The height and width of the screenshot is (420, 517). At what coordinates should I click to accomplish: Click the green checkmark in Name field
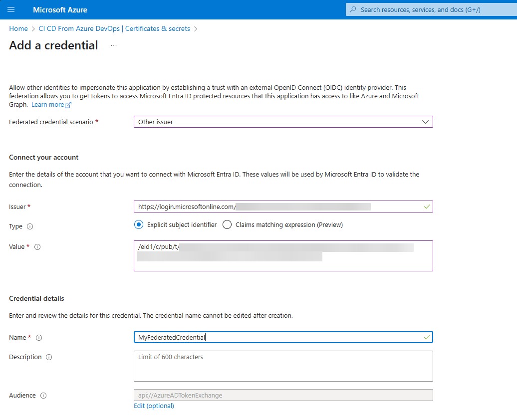tap(427, 337)
